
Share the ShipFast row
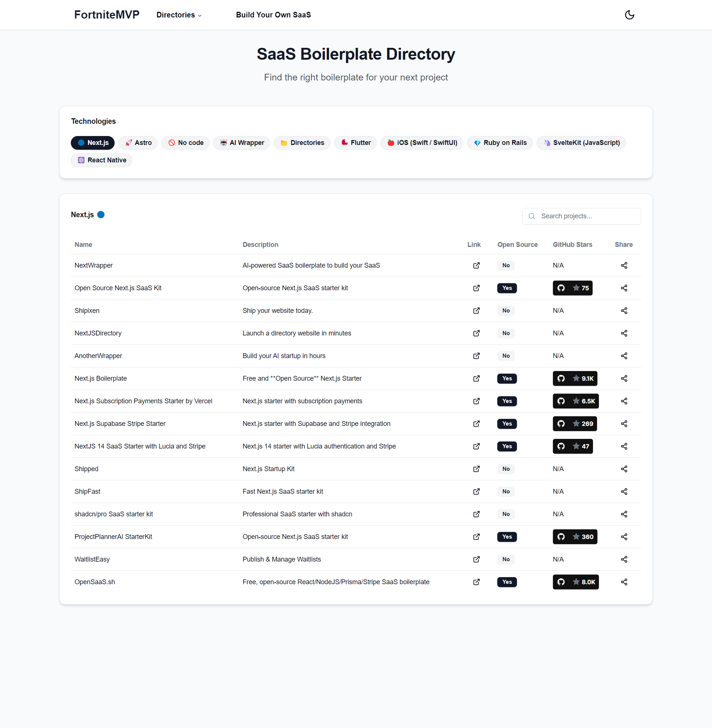pyautogui.click(x=624, y=492)
